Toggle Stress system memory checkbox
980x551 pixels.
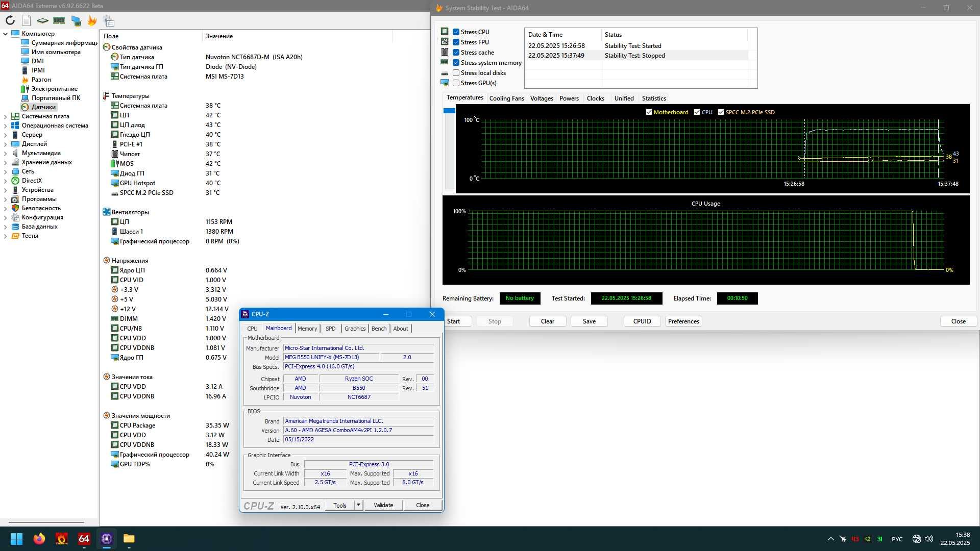(456, 63)
